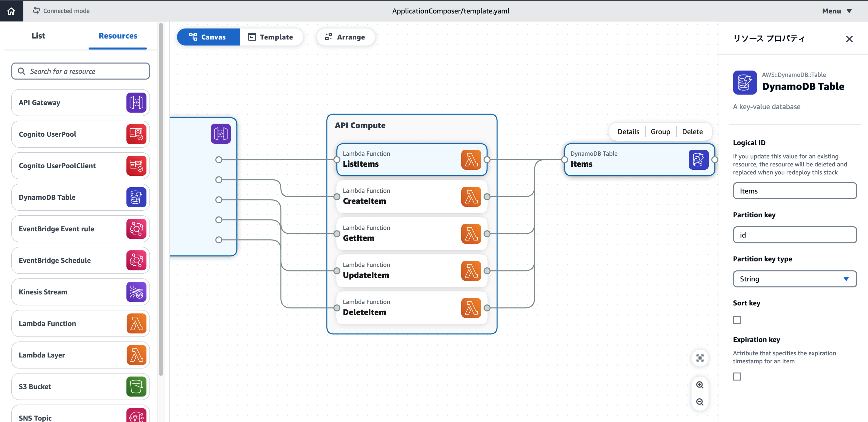Click ListItems right output port
Image resolution: width=868 pixels, height=422 pixels.
(487, 160)
